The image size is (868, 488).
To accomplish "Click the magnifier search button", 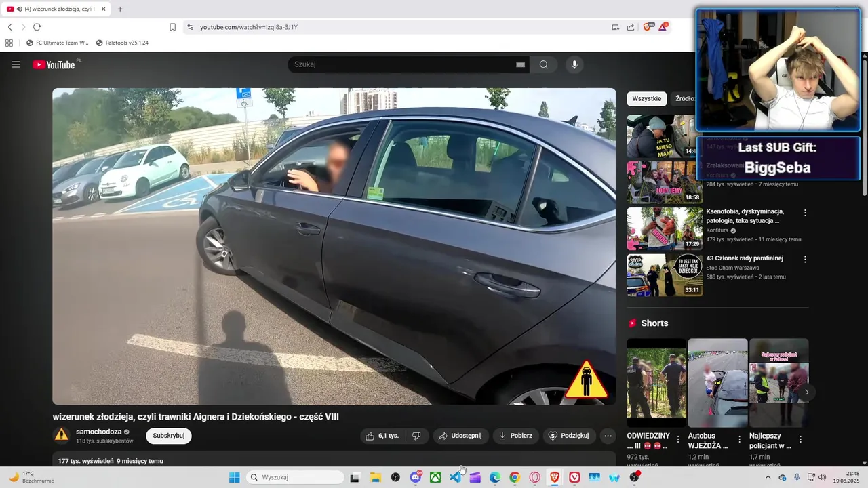I will click(544, 64).
